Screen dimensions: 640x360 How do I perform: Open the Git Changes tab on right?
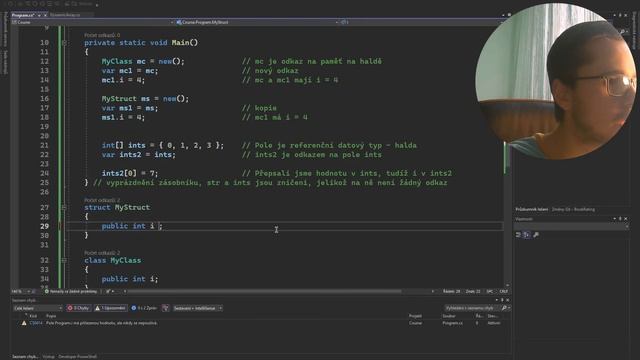click(573, 209)
